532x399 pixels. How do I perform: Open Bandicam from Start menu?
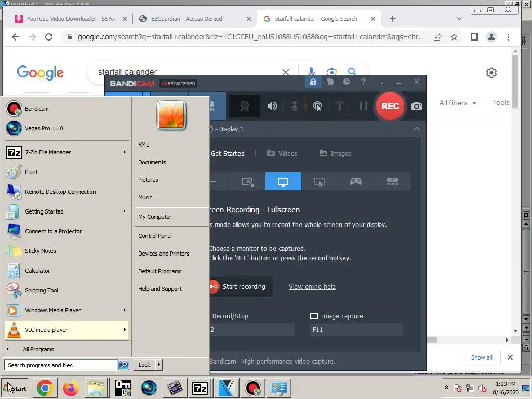coord(66,109)
